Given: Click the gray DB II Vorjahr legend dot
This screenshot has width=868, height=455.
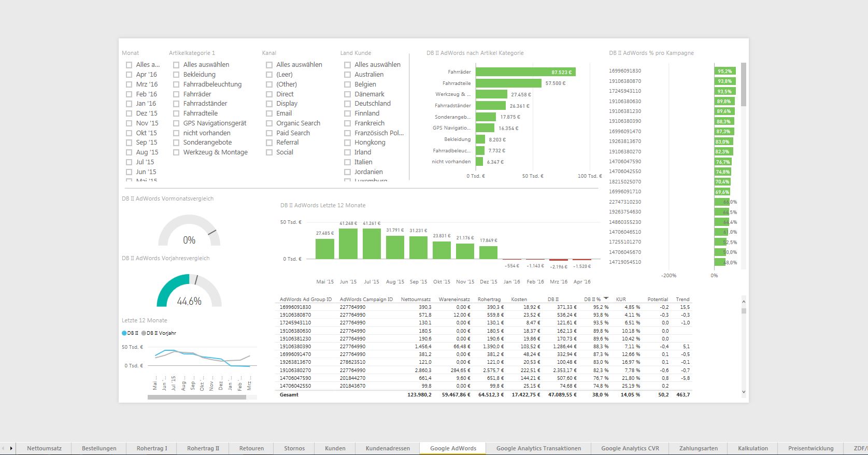Looking at the screenshot, I should pos(144,333).
